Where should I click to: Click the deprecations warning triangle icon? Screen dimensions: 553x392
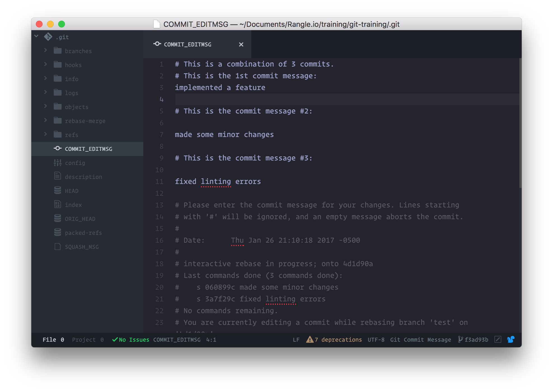point(310,339)
